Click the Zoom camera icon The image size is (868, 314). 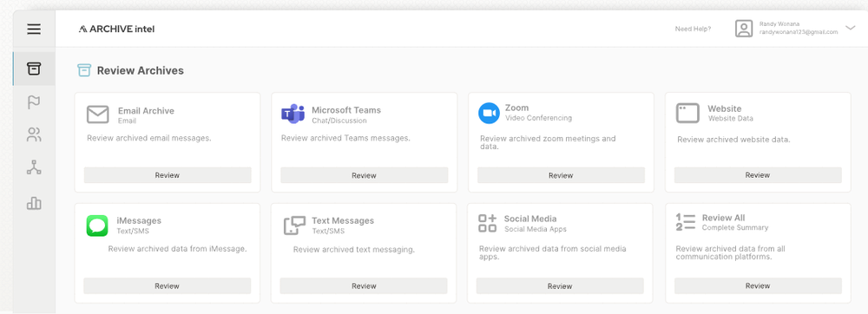pyautogui.click(x=489, y=114)
